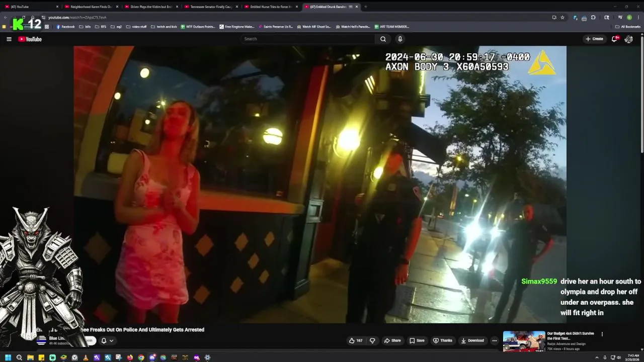Image resolution: width=644 pixels, height=362 pixels.
Task: Open the Create button
Action: [594, 39]
